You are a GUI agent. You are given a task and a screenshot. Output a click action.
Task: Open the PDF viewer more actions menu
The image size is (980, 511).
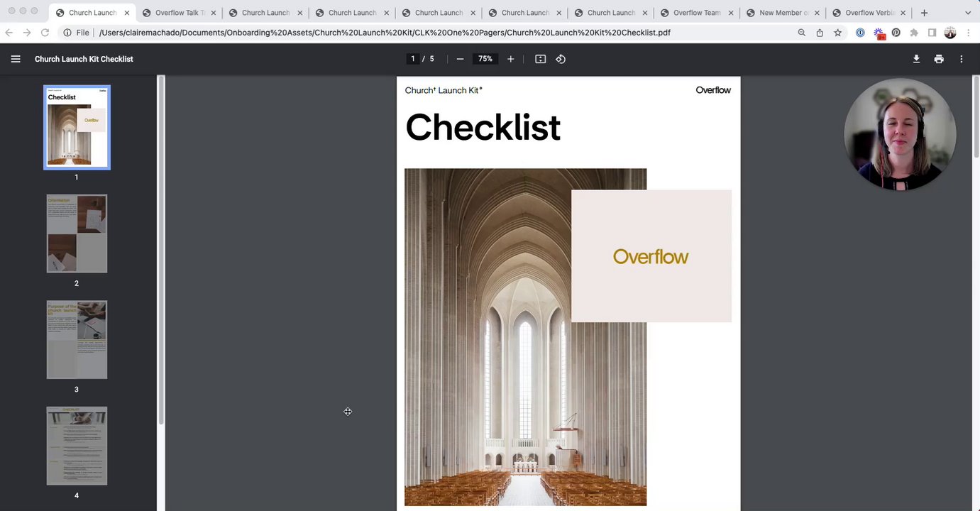pyautogui.click(x=962, y=59)
